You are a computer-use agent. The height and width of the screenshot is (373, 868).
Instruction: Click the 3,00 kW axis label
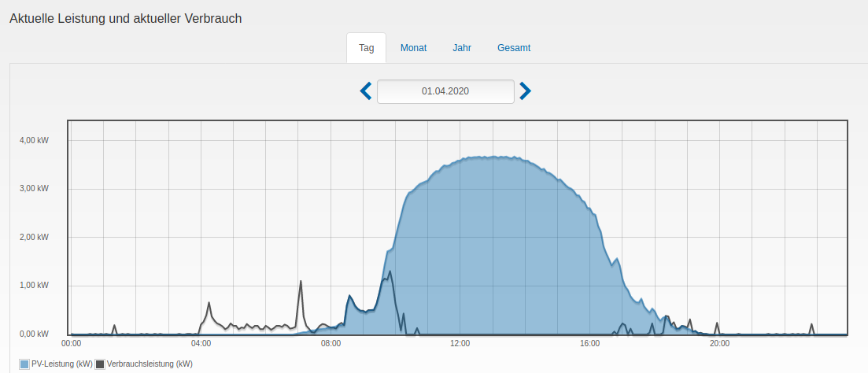click(35, 189)
